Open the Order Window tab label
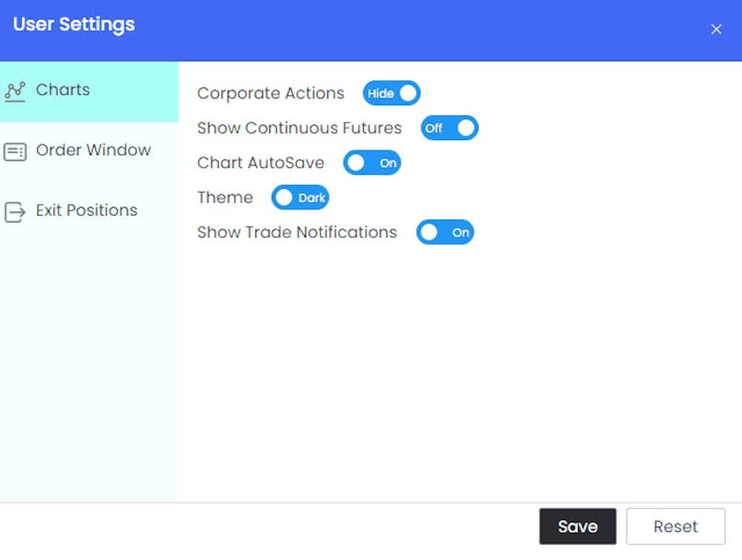 pos(93,150)
